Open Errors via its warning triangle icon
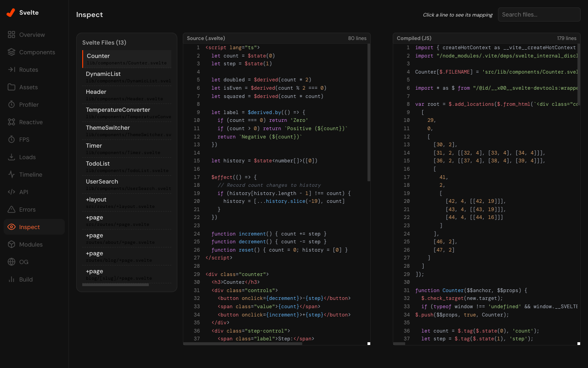Screen dimensions: 588x368 tap(11, 209)
